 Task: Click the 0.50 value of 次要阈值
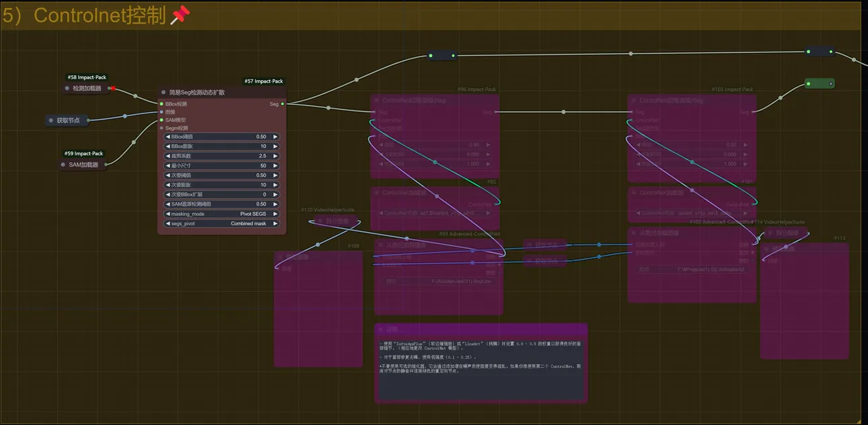tap(261, 176)
